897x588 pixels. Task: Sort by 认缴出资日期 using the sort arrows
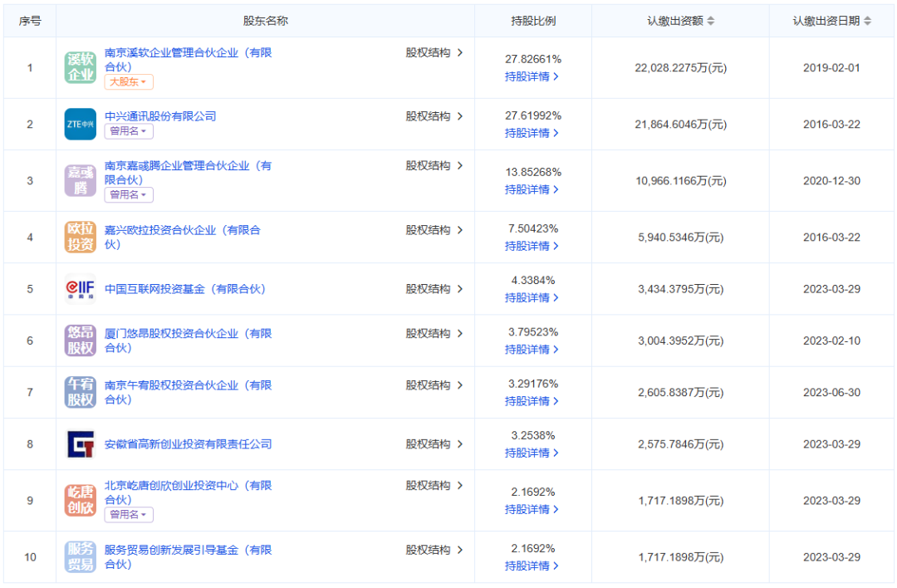pyautogui.click(x=867, y=21)
